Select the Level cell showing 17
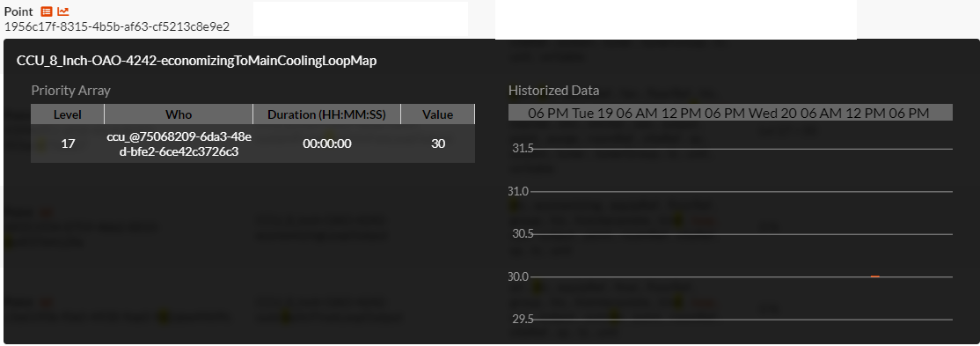Image resolution: width=980 pixels, height=346 pixels. click(68, 144)
